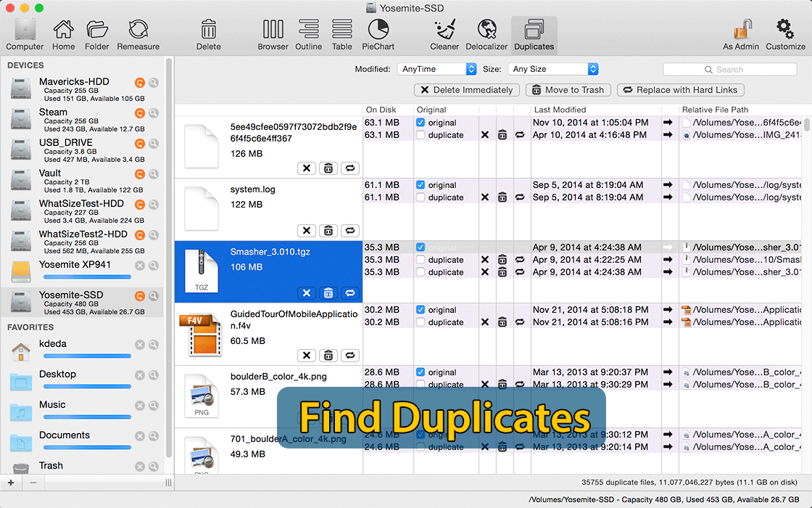Launch the Cleaner tool
The image size is (812, 508).
pyautogui.click(x=444, y=33)
